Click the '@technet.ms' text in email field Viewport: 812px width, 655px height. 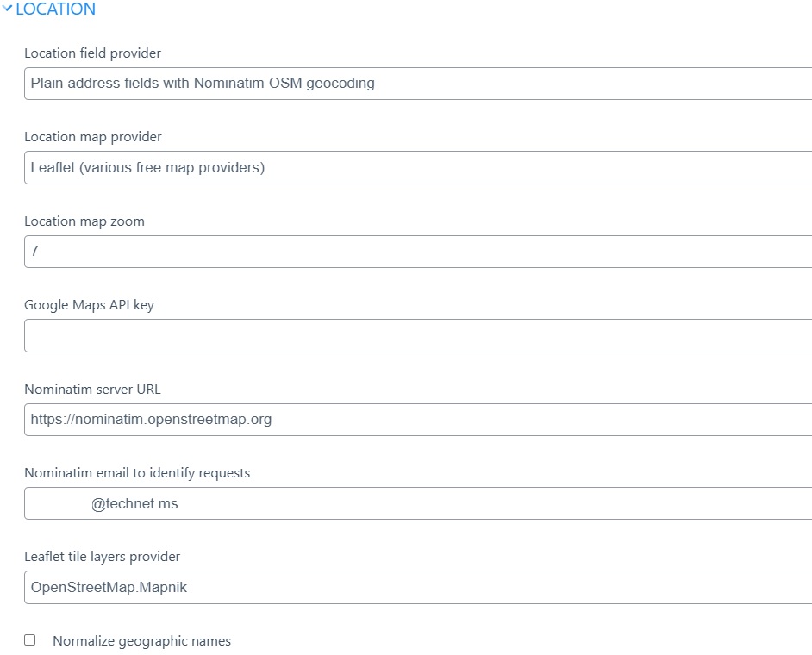tap(134, 504)
